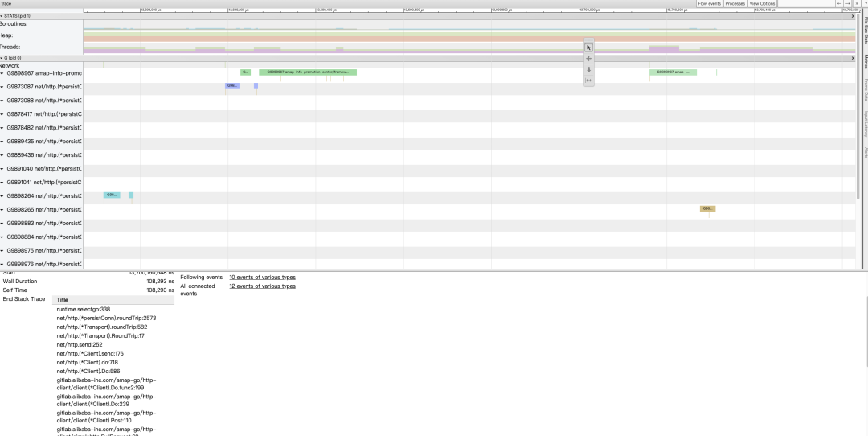Open the 12 events of various types link
The image size is (868, 436).
[x=262, y=286]
